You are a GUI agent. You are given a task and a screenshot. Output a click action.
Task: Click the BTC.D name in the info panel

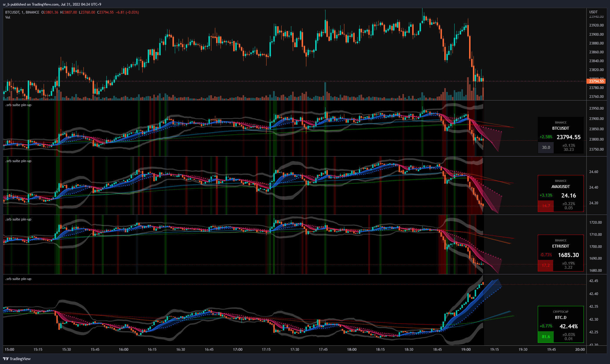pyautogui.click(x=560, y=317)
